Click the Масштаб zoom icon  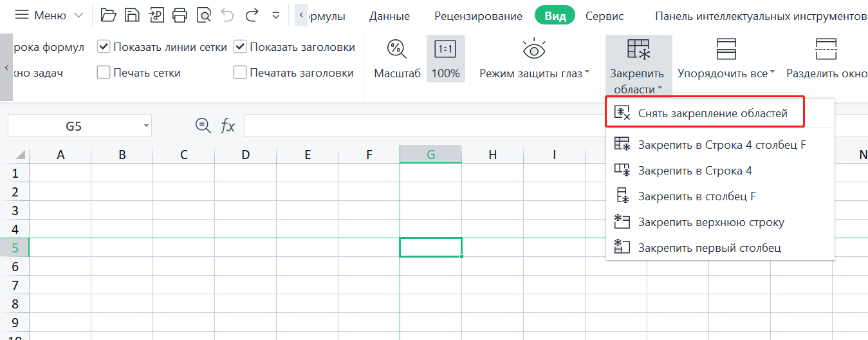396,49
